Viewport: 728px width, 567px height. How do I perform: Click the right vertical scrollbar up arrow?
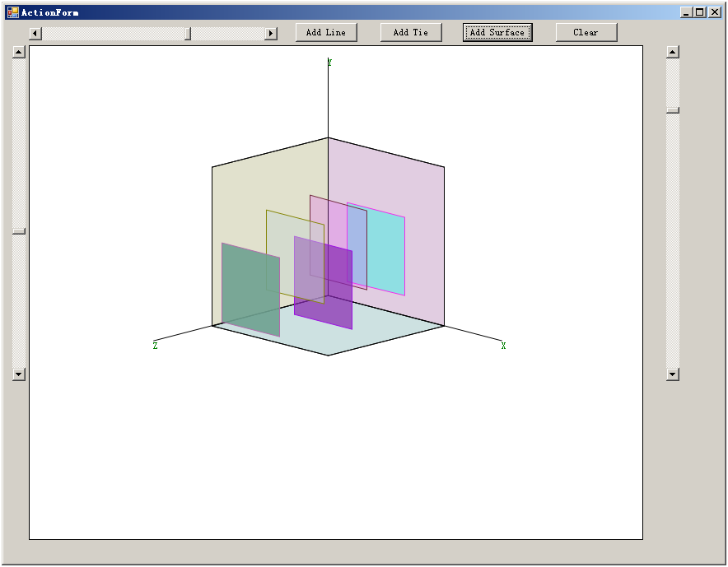673,52
